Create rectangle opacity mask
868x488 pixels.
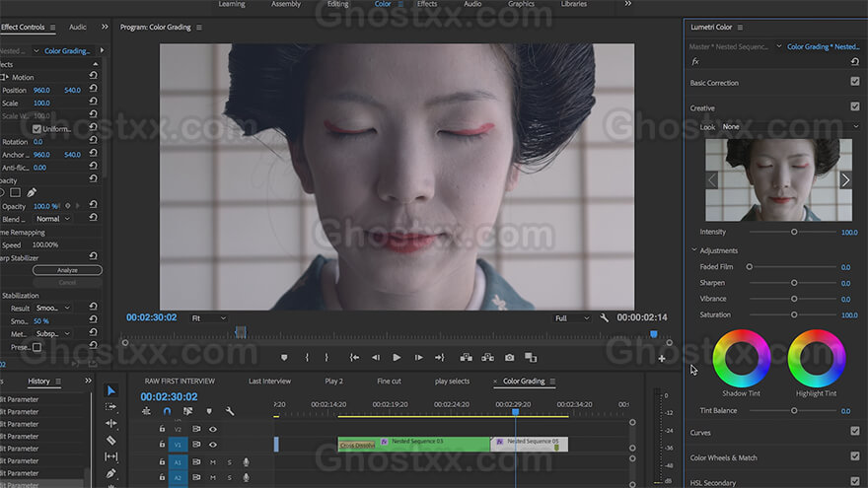point(16,192)
